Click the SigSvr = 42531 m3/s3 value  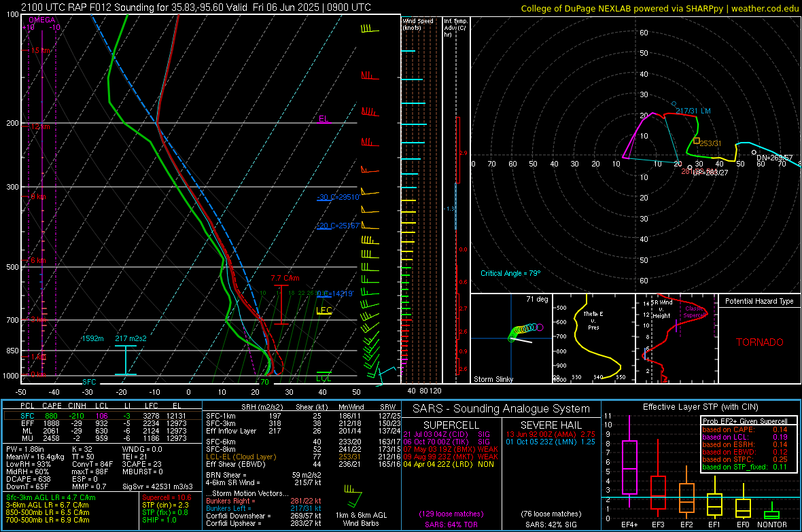coord(158,486)
